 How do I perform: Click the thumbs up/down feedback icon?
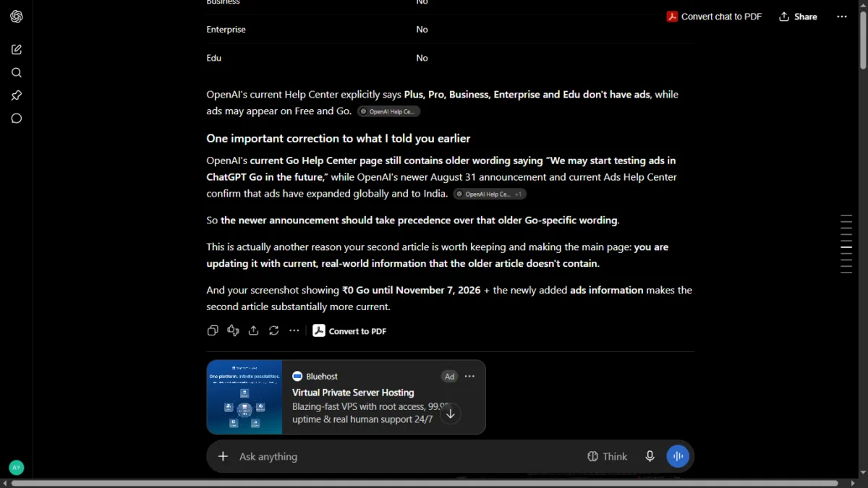(233, 330)
